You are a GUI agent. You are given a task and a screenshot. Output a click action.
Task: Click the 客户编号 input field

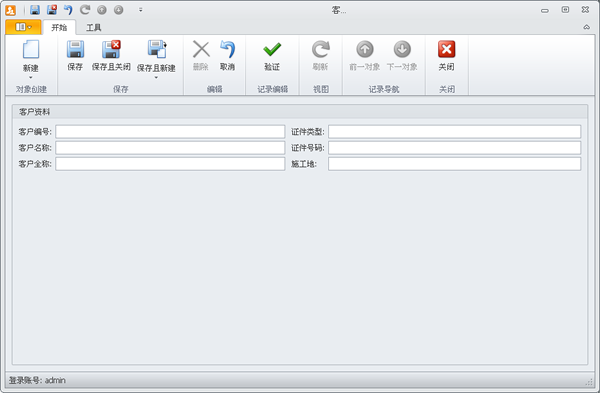pyautogui.click(x=170, y=132)
